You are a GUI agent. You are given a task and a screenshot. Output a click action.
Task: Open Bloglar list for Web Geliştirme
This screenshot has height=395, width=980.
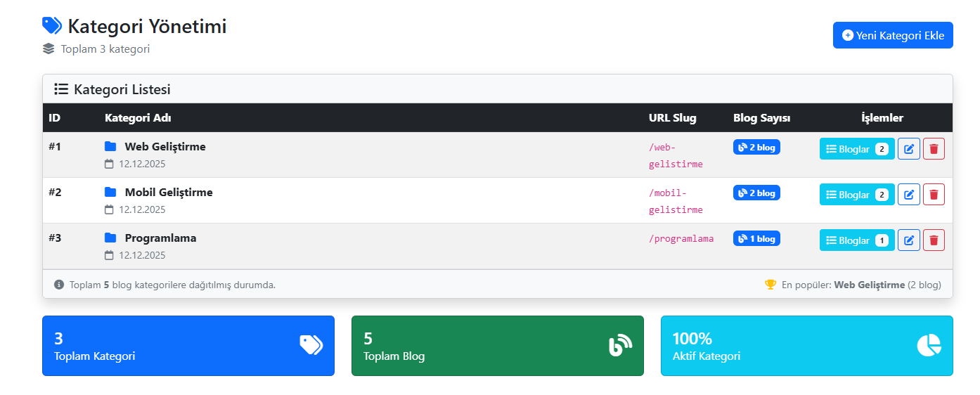click(x=856, y=149)
